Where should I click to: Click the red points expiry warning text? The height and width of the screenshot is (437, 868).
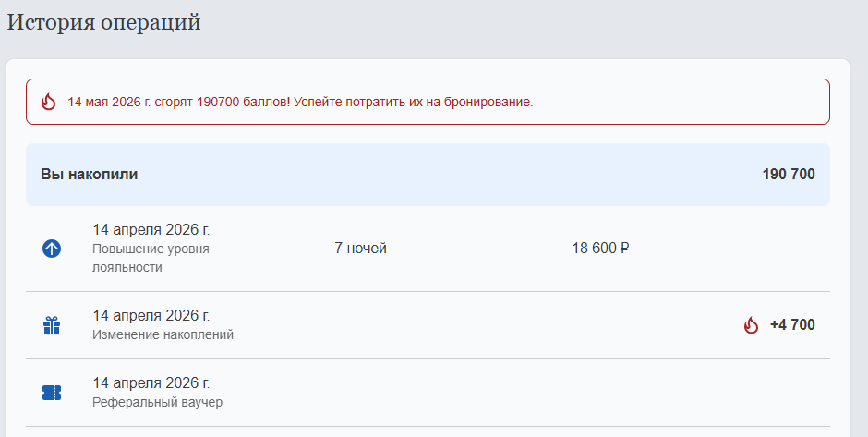(x=300, y=102)
